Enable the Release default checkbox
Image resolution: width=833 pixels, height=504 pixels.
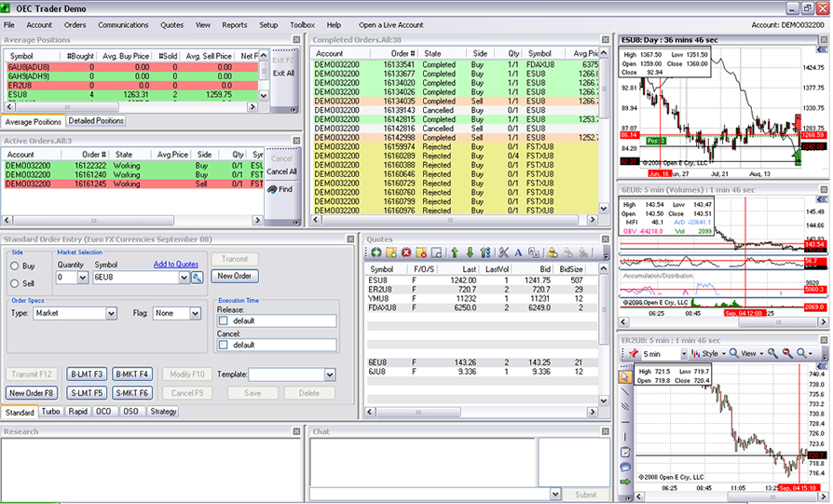[x=224, y=320]
